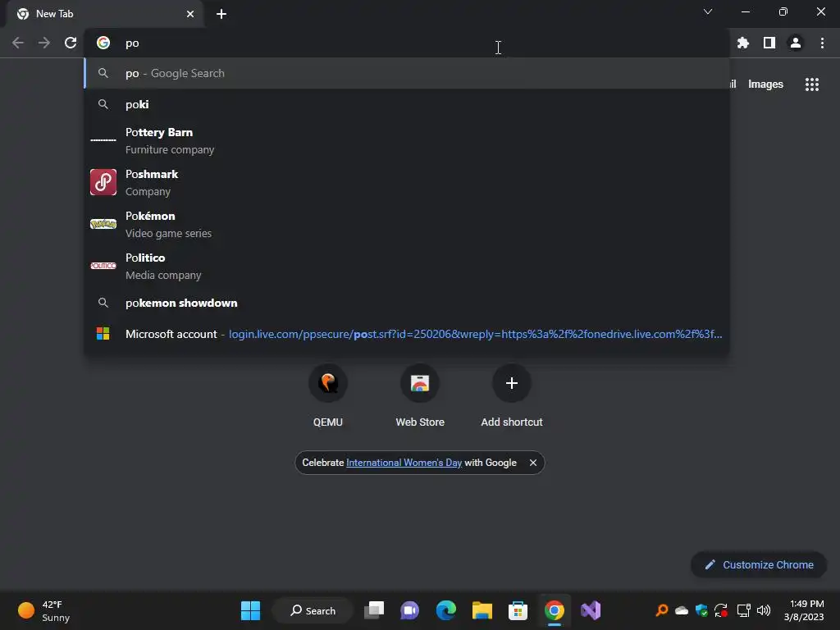Open the International Women's Day link

(x=404, y=463)
